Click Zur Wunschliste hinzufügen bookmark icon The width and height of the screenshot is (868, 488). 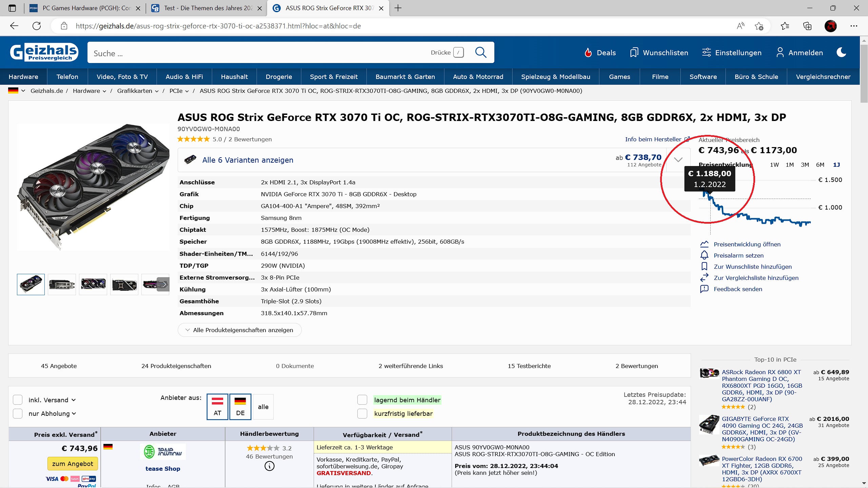704,266
